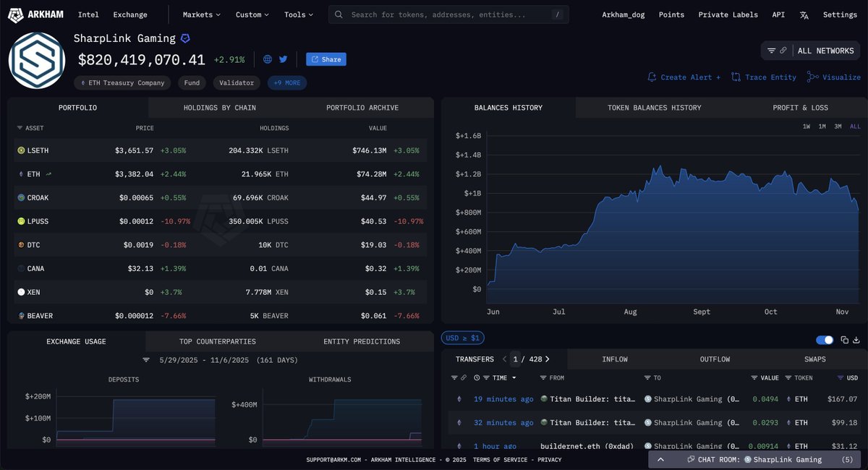Expand the chat room panel chevron
The height and width of the screenshot is (470, 868).
[x=660, y=459]
